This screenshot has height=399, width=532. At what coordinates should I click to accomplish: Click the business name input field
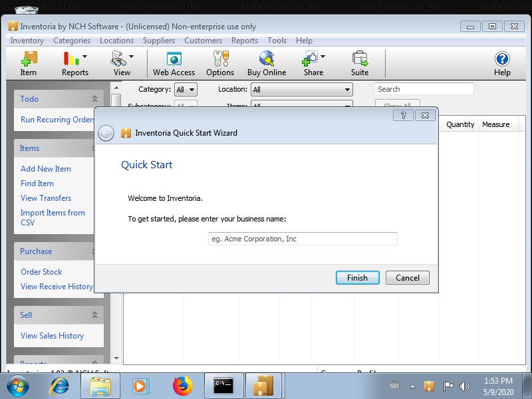click(x=303, y=239)
